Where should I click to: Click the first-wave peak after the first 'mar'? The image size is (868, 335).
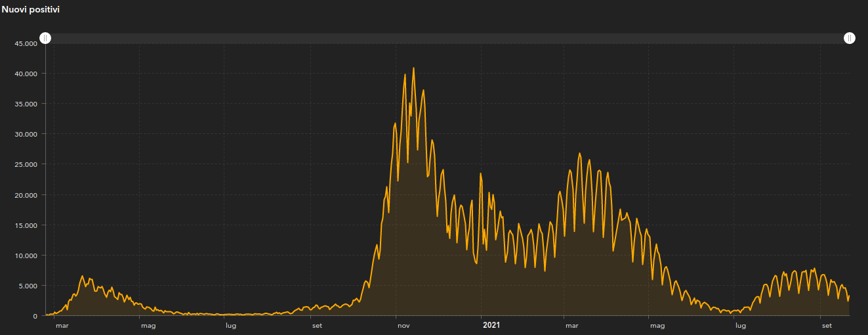[83, 276]
